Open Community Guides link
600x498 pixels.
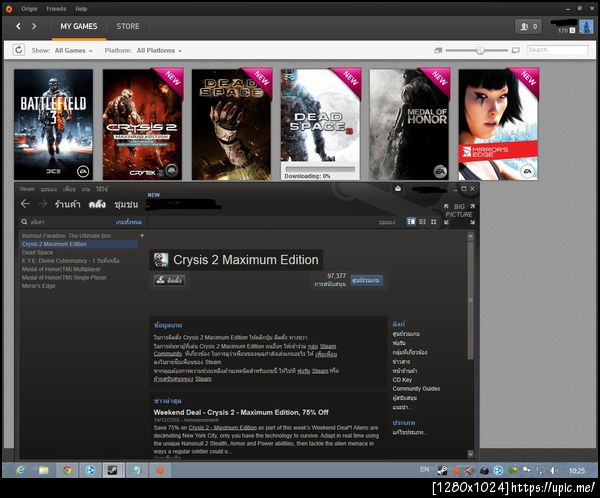coord(416,389)
